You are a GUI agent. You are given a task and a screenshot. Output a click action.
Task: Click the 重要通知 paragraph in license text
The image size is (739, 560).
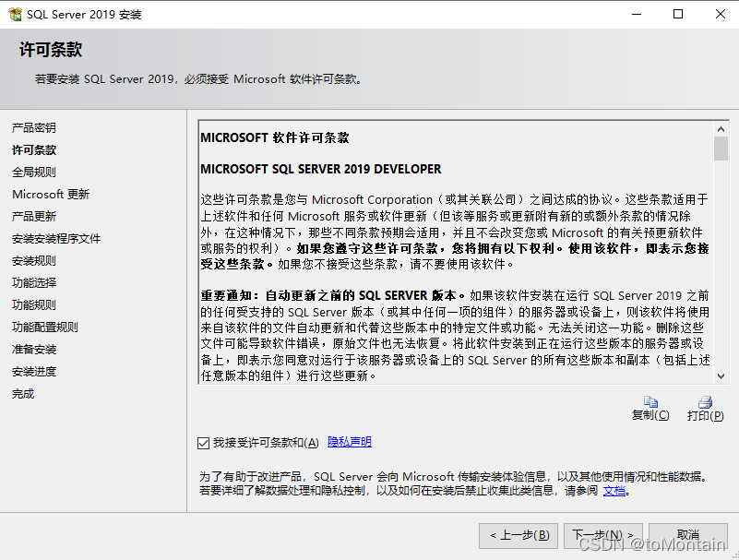coord(455,335)
